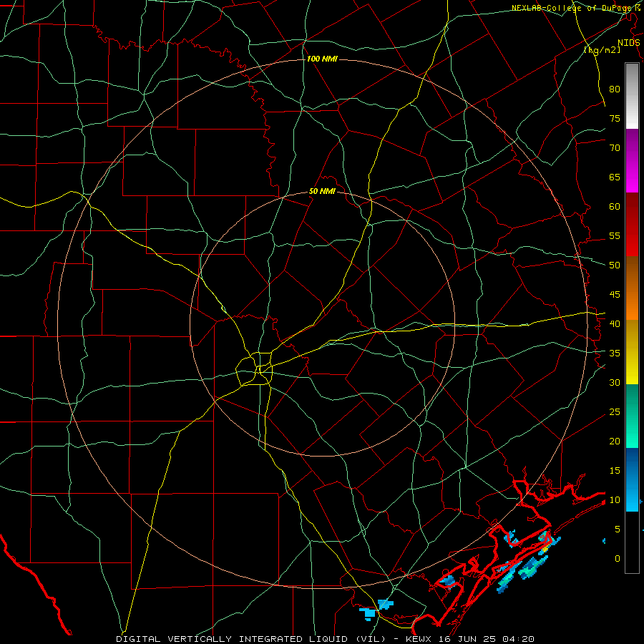Click the legend value 40
This screenshot has height=644, width=644.
tap(615, 324)
